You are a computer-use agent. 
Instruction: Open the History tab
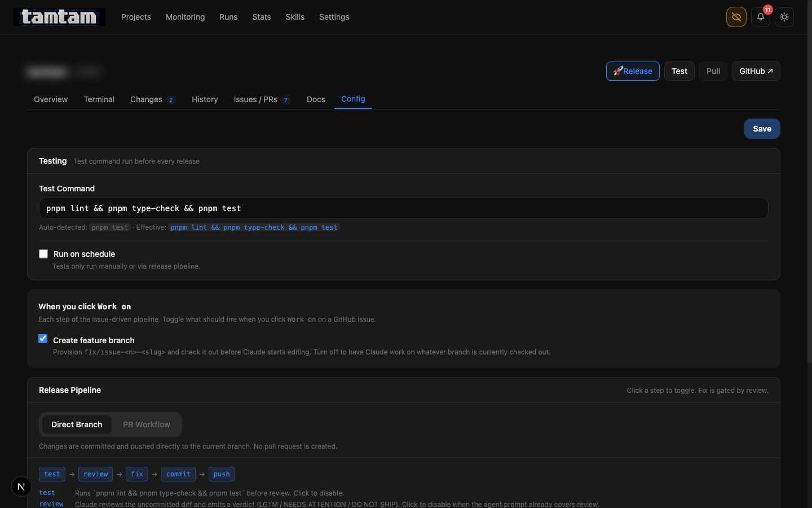click(205, 99)
